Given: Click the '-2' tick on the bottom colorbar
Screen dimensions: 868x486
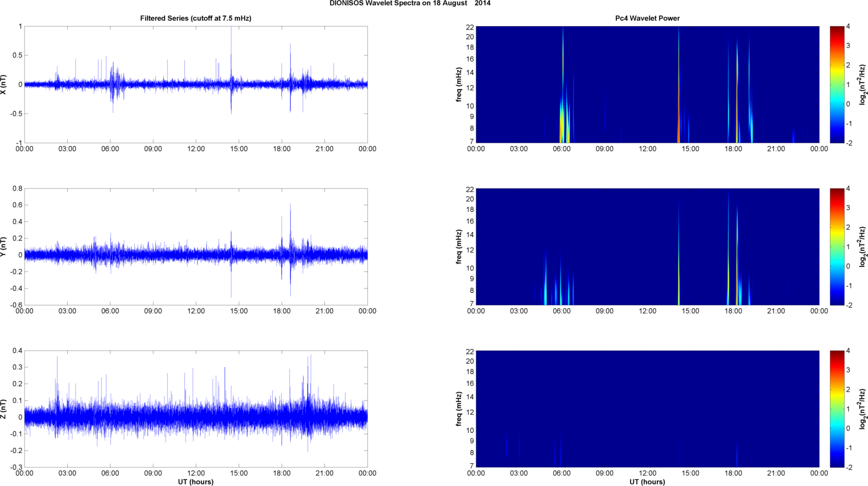Looking at the screenshot, I should [849, 467].
